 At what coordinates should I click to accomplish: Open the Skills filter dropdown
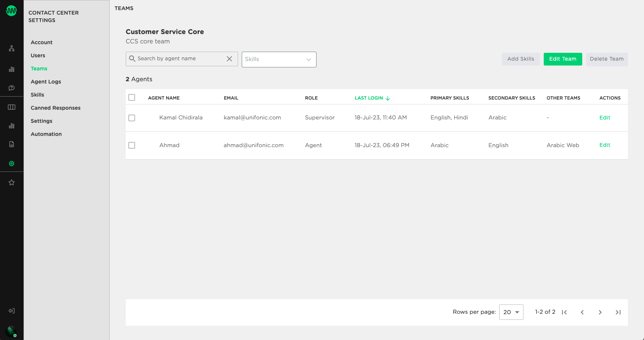279,60
